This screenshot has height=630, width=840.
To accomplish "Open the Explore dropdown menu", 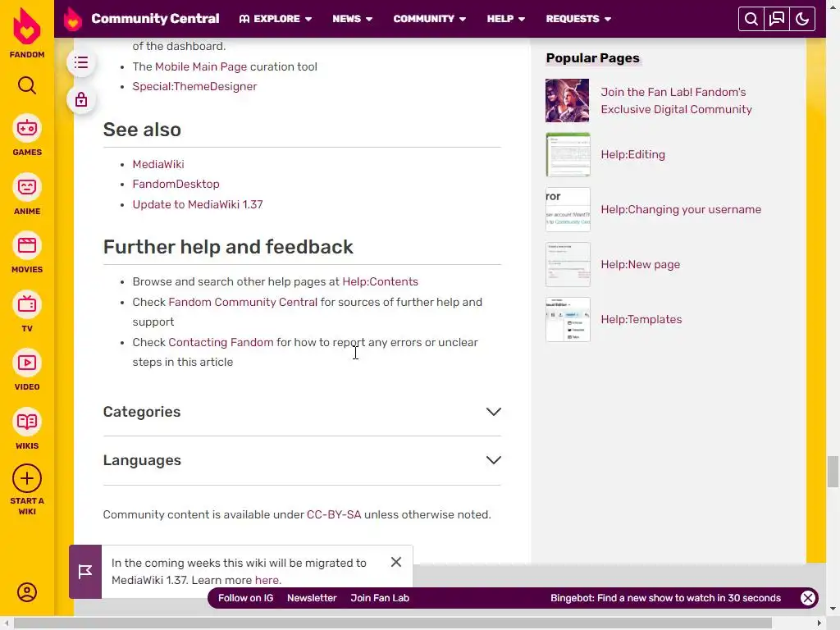I will pyautogui.click(x=276, y=19).
